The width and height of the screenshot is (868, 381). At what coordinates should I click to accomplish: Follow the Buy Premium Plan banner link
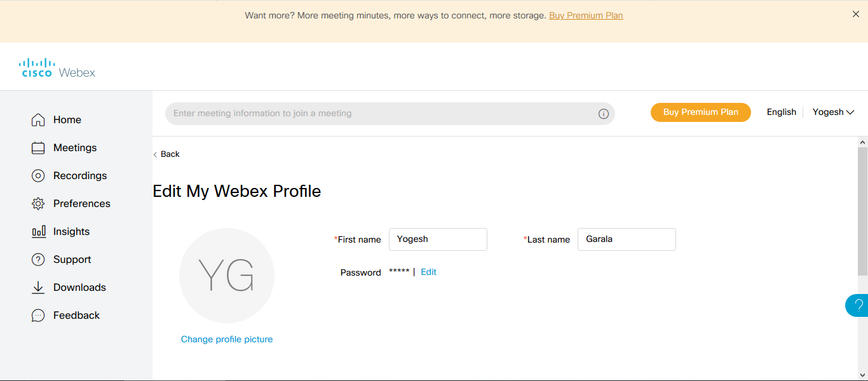586,15
